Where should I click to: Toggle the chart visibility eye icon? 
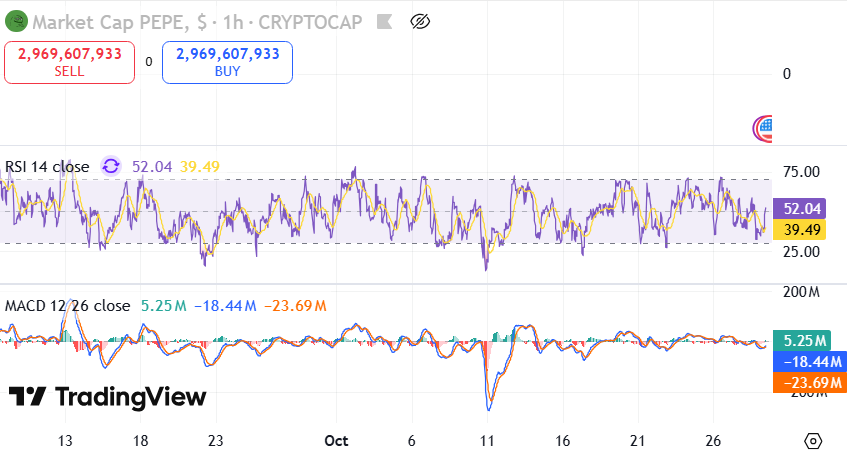(420, 21)
